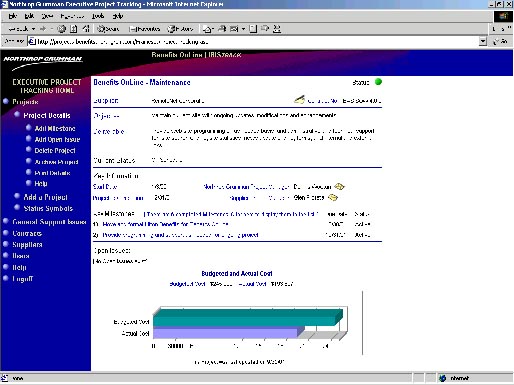Image resolution: width=514 pixels, height=385 pixels.
Task: Click the History toolbar button
Action: point(180,29)
